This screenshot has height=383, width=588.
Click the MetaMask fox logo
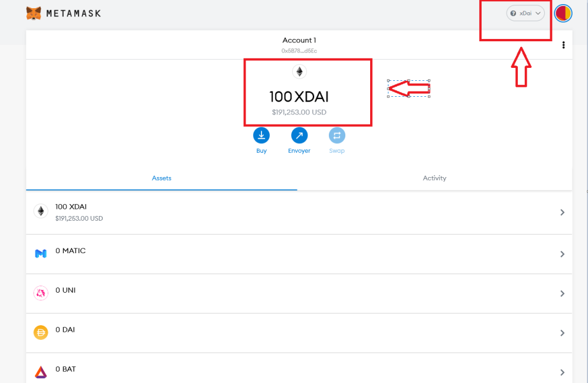click(34, 14)
